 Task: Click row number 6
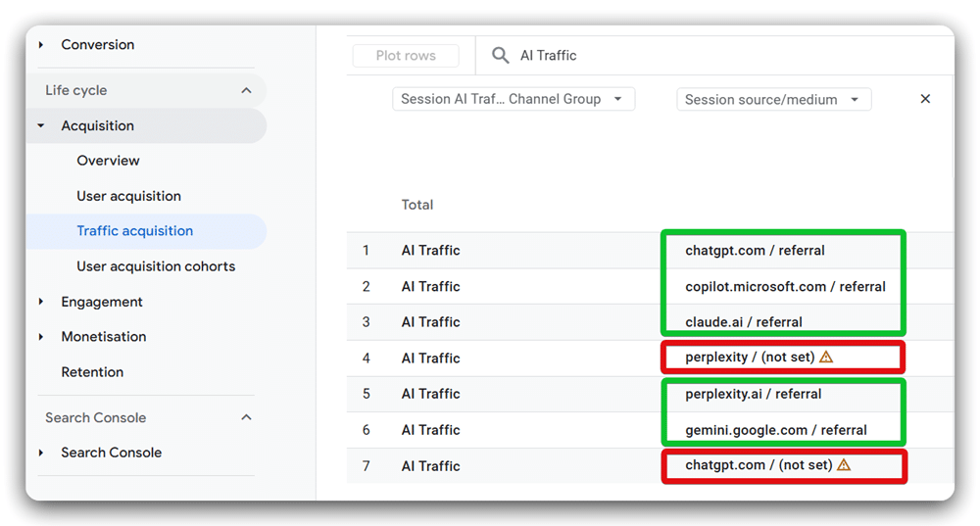tap(367, 430)
